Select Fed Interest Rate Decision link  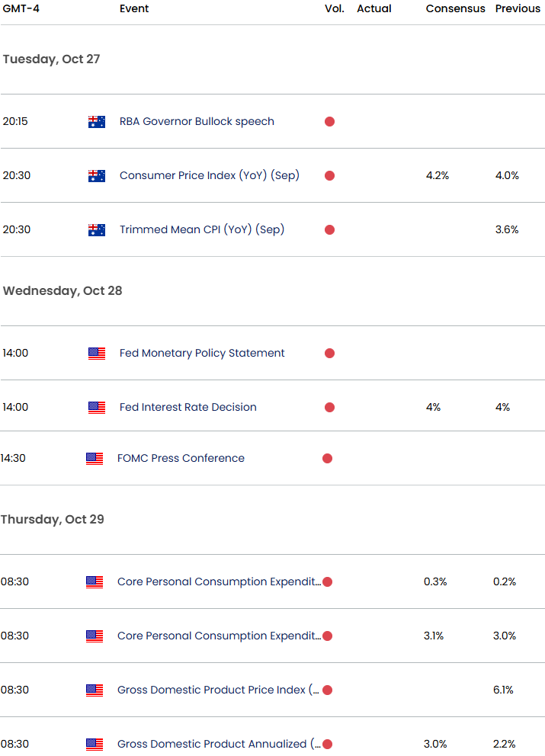(x=188, y=408)
